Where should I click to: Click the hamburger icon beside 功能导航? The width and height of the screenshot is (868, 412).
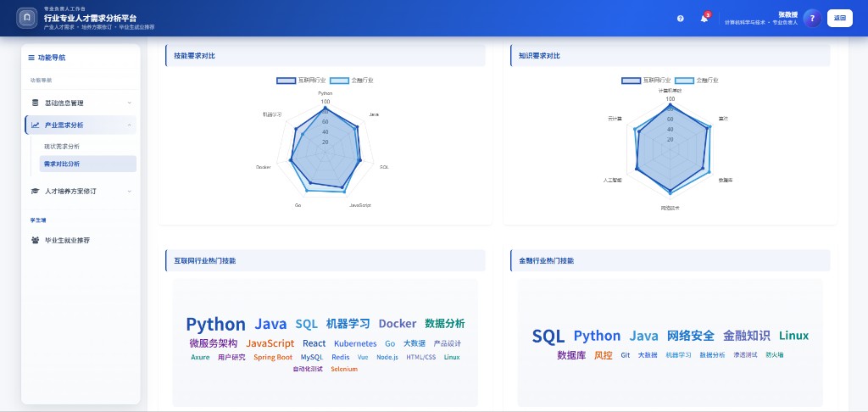(31, 58)
